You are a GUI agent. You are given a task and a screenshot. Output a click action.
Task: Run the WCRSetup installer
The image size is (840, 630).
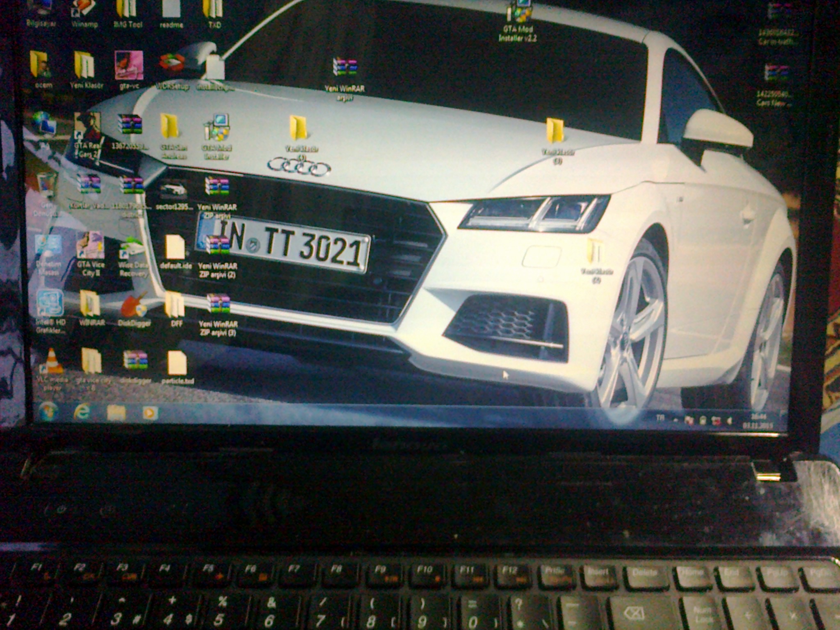[172, 72]
